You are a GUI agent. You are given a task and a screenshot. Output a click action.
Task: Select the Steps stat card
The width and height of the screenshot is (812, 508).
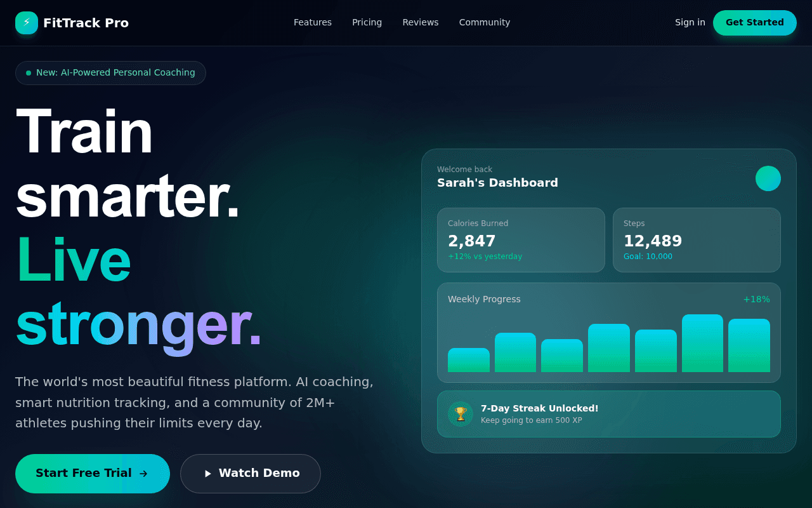click(x=697, y=240)
